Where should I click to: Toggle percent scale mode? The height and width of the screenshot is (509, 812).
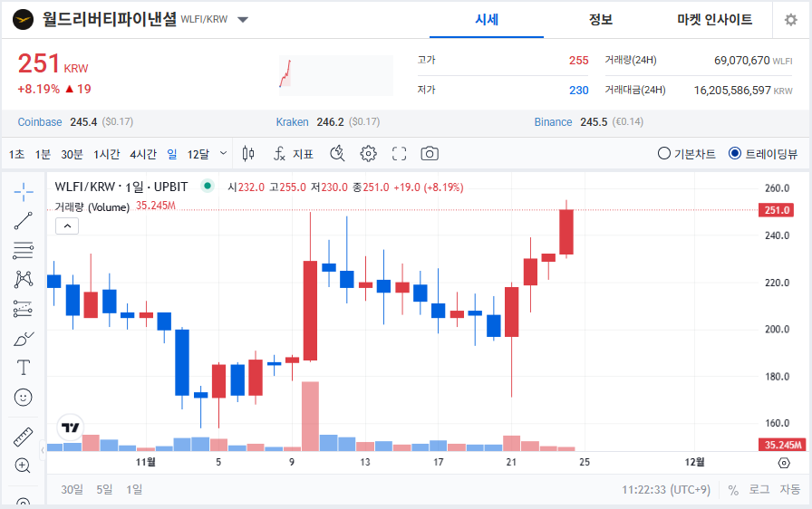point(733,489)
